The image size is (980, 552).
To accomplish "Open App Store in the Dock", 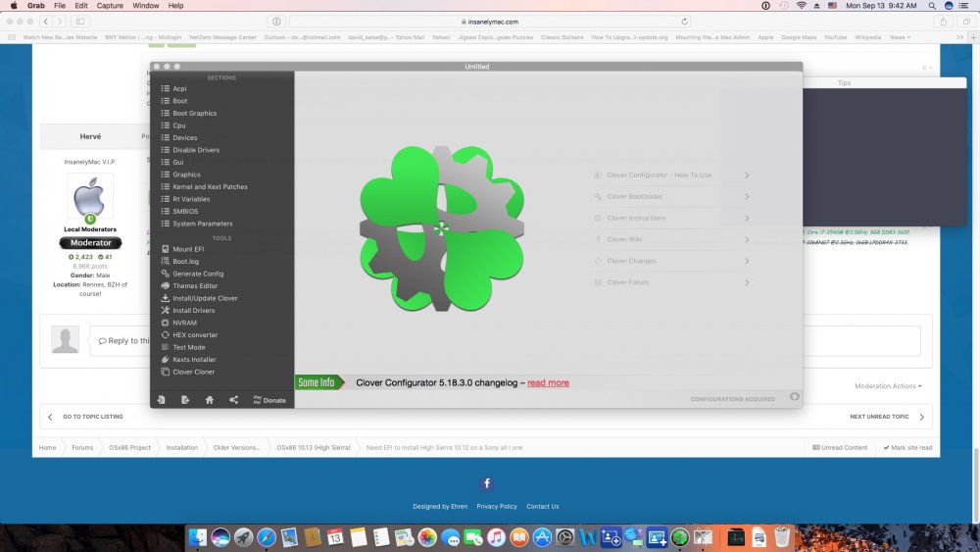I will coord(542,537).
